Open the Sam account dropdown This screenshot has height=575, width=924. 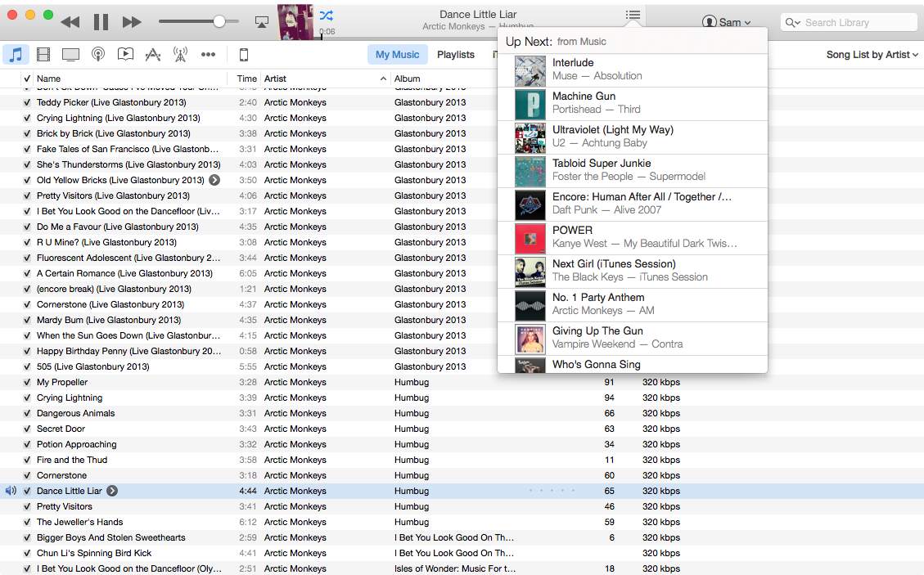(x=727, y=22)
